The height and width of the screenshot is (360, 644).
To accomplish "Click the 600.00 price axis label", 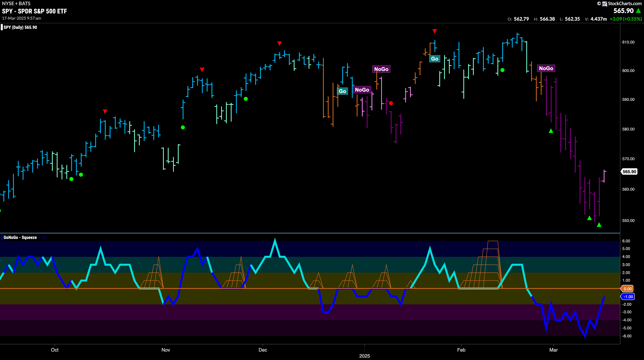I will [628, 71].
